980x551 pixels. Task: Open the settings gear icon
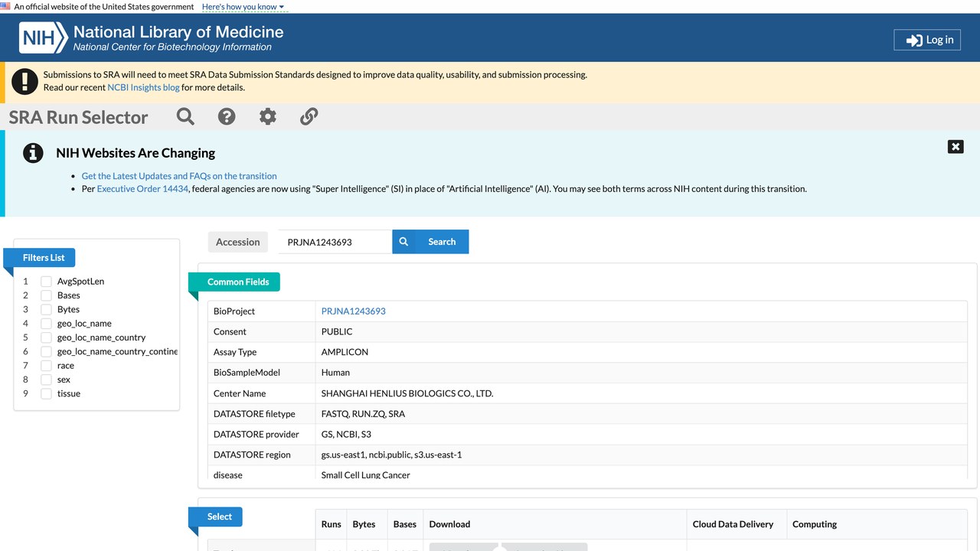[x=267, y=116]
